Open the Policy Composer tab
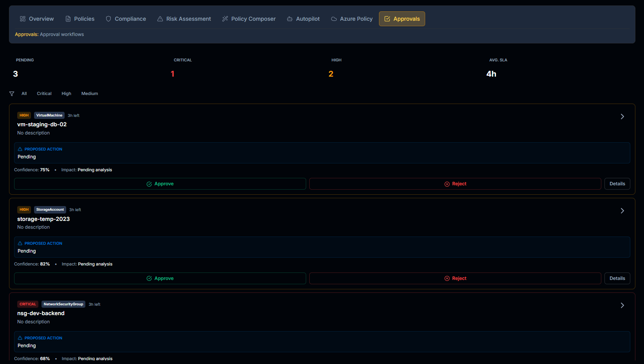 click(249, 19)
